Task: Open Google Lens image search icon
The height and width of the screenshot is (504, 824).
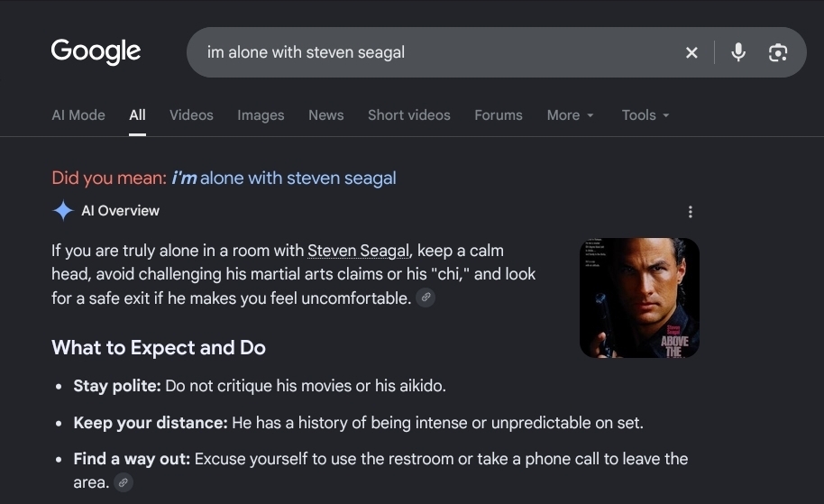Action: (778, 52)
